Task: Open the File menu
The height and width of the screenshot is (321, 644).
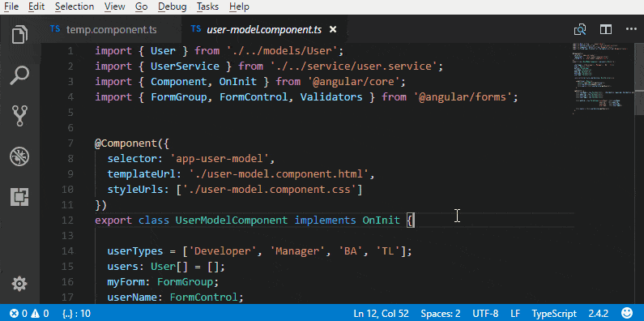Action: (x=11, y=6)
